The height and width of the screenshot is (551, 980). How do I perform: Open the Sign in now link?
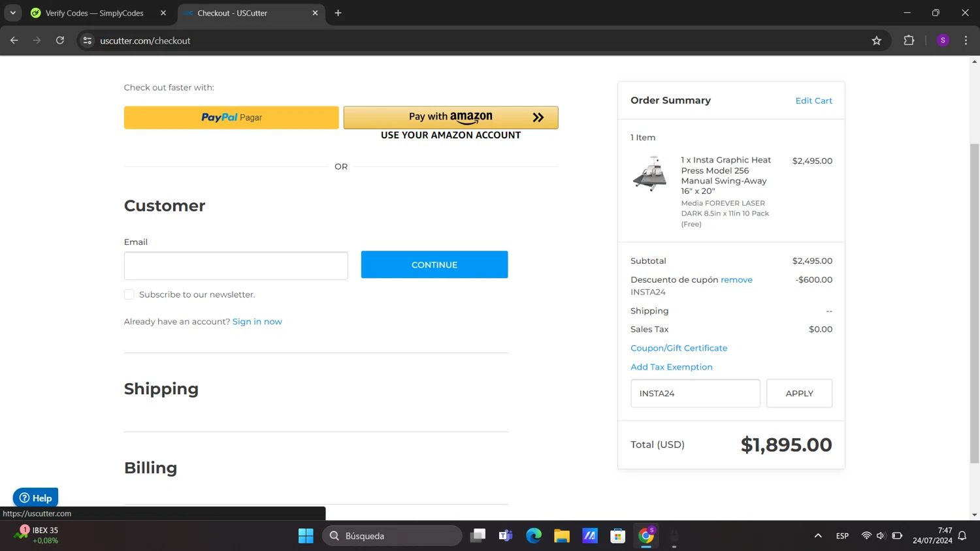click(257, 321)
